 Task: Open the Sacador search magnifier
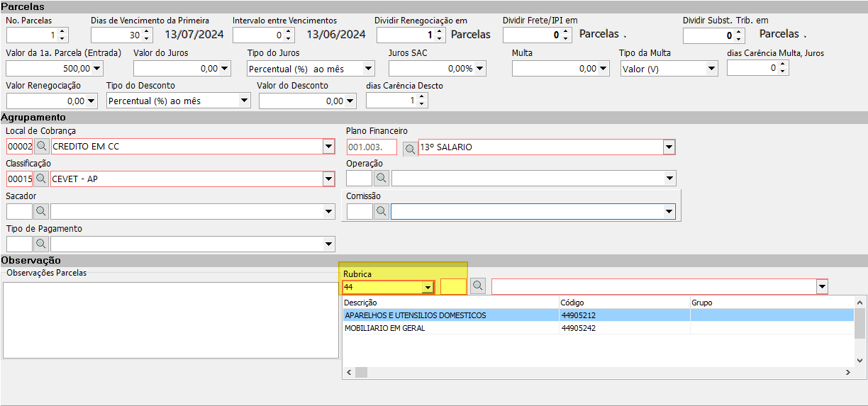coord(42,211)
